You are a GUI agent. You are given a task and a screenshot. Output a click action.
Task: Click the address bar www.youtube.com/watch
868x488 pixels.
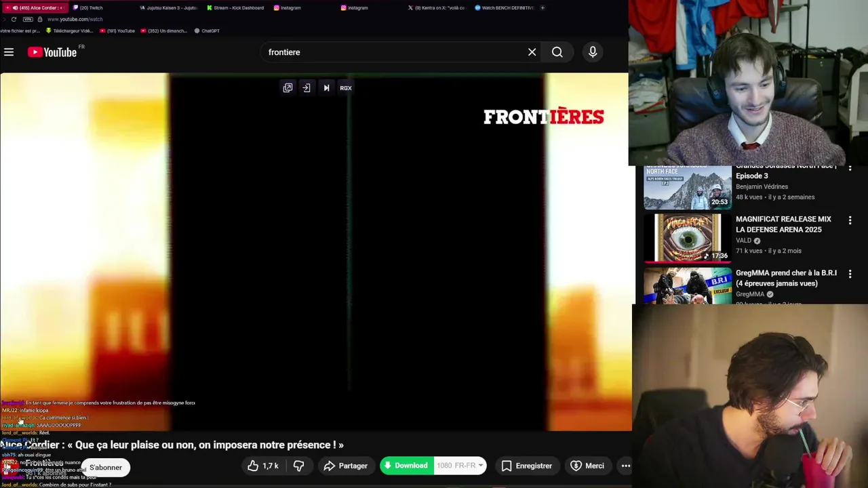coord(75,19)
